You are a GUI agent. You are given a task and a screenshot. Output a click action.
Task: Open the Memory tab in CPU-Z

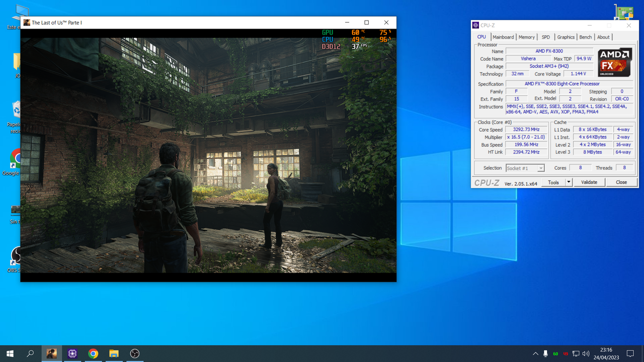click(527, 37)
